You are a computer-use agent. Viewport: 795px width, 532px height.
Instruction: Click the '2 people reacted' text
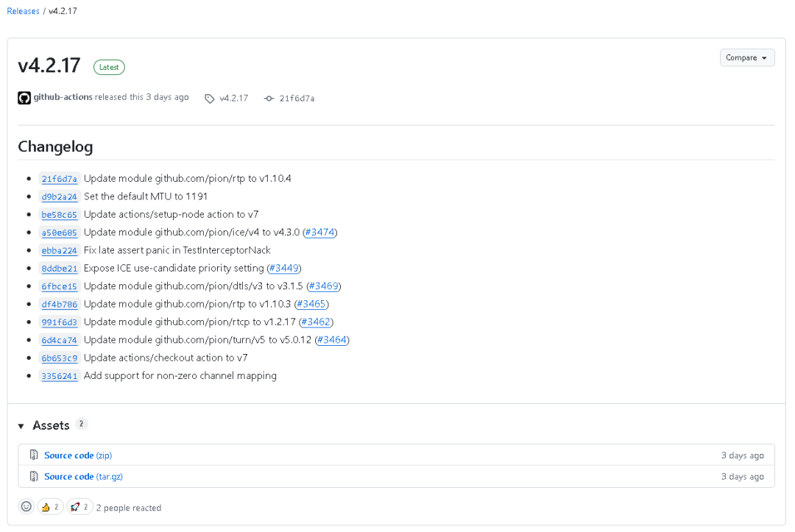click(129, 508)
